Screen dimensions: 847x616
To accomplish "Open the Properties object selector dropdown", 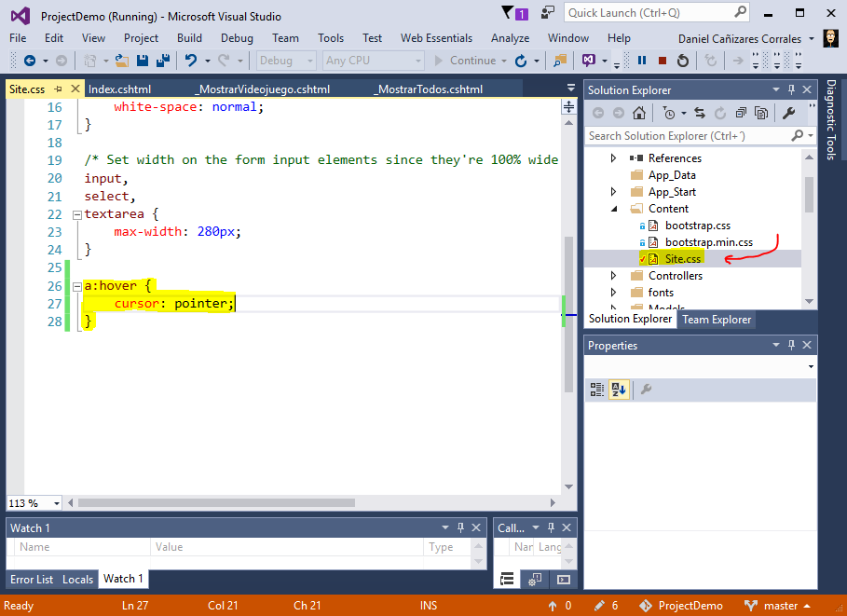I will 811,367.
